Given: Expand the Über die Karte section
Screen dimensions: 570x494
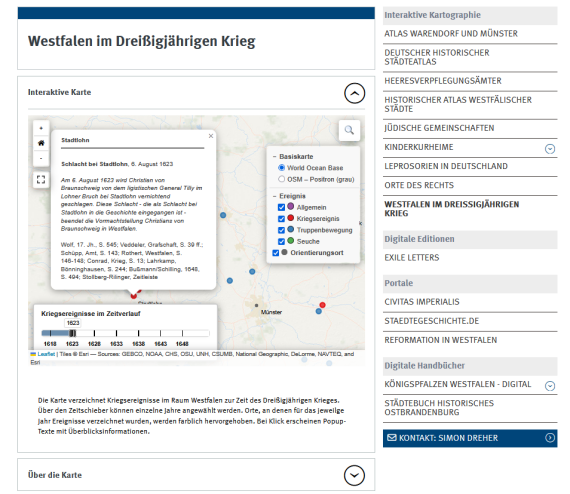Looking at the screenshot, I should coord(354,475).
